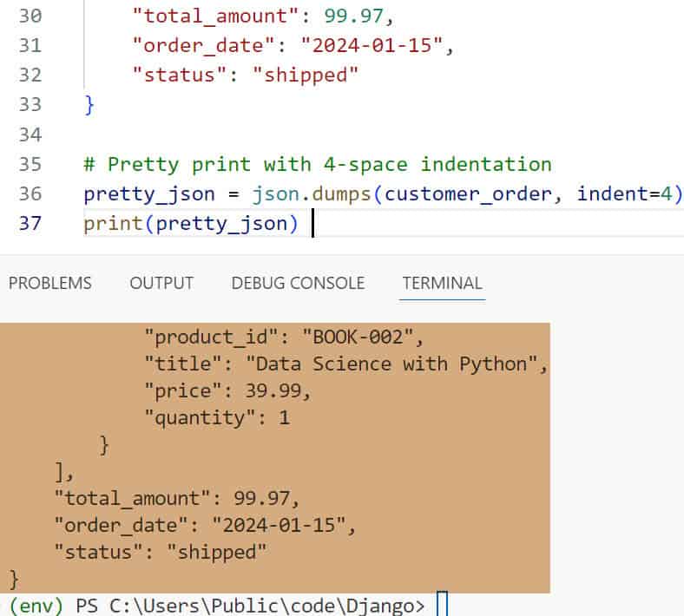The image size is (684, 616).
Task: Click the closing brace on line 33
Action: click(89, 105)
